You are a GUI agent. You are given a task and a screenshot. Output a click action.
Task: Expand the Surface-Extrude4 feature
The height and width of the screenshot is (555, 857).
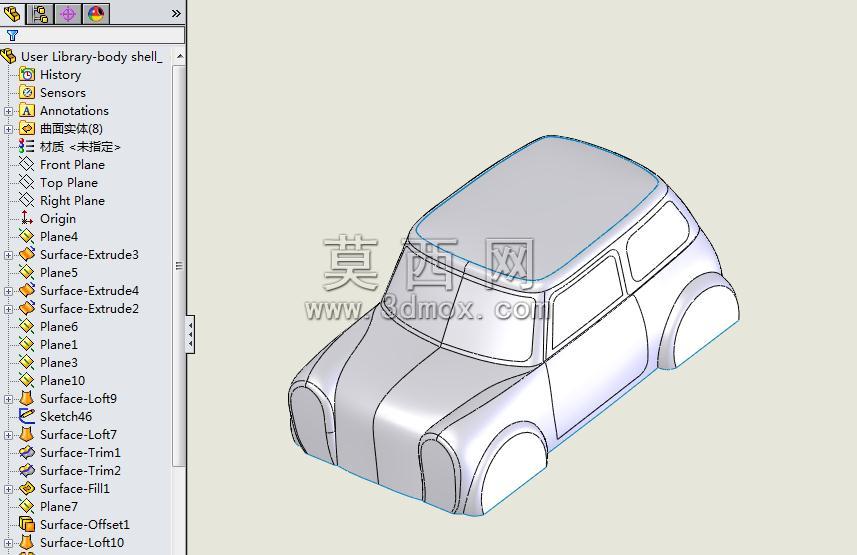pos(8,291)
